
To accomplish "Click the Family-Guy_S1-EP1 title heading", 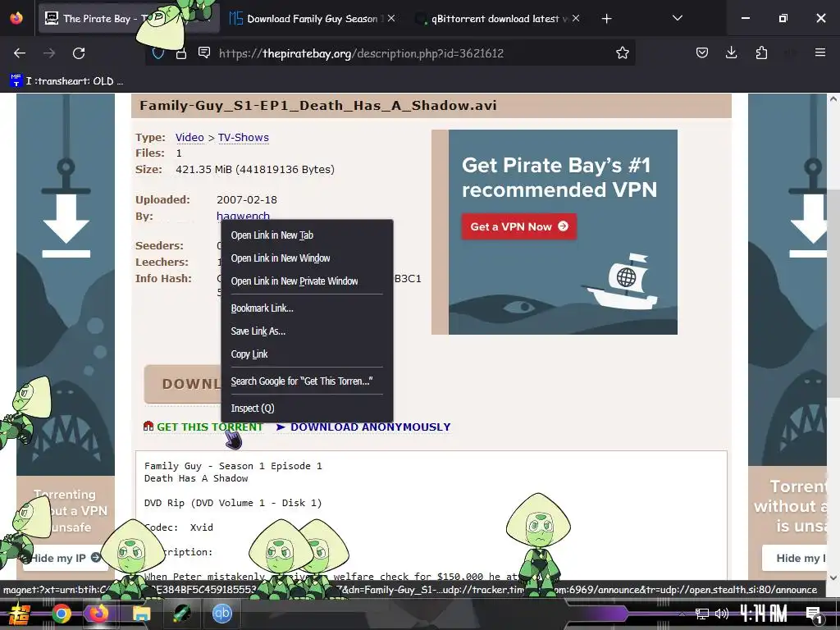I will [x=318, y=106].
